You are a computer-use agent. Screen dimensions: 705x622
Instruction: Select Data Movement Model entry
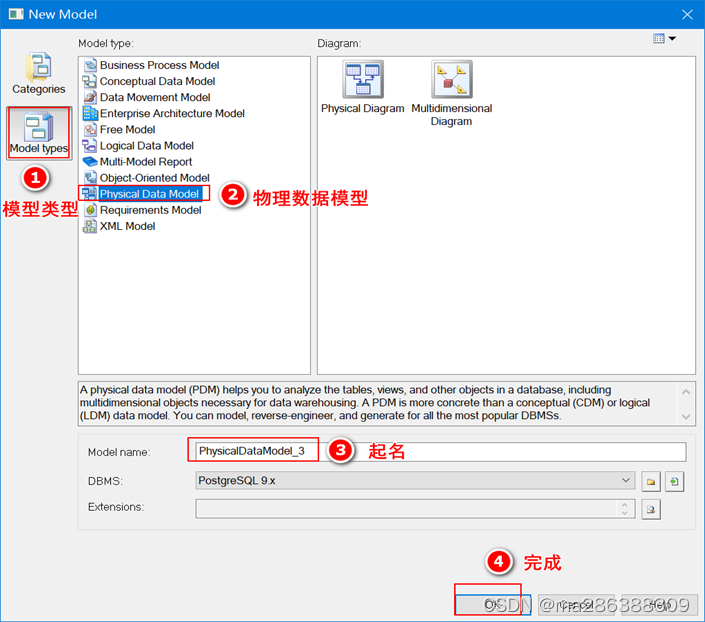[x=155, y=98]
